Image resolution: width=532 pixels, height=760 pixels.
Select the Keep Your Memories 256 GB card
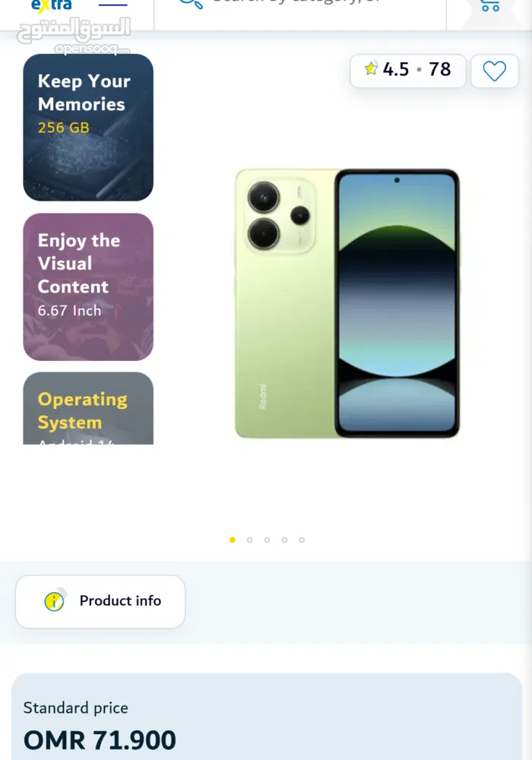click(88, 127)
